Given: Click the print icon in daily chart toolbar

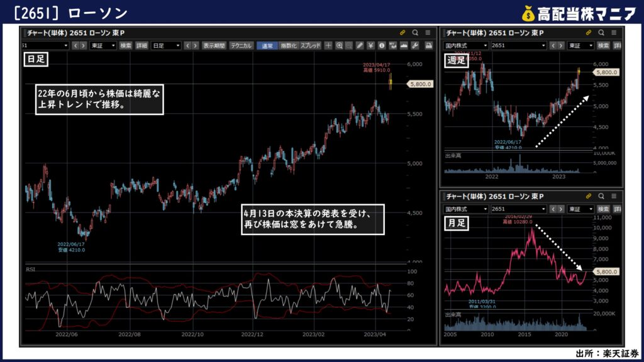Looking at the screenshot, I should coord(428,45).
